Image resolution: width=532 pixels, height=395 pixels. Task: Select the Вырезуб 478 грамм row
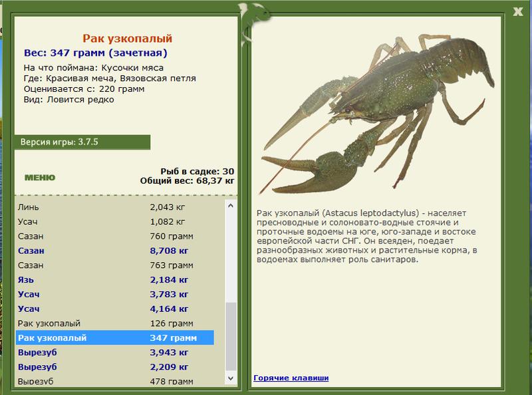[x=115, y=381]
